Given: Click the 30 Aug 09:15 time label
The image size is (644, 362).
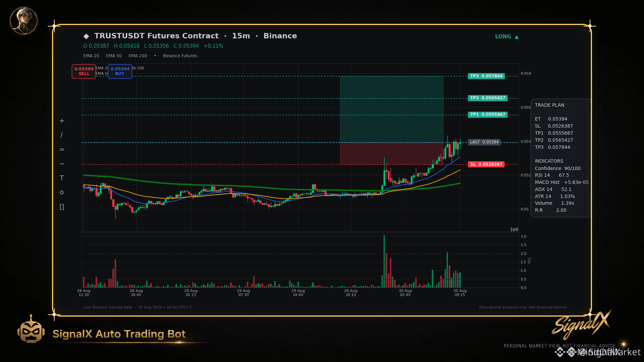Looking at the screenshot, I should (x=460, y=293).
